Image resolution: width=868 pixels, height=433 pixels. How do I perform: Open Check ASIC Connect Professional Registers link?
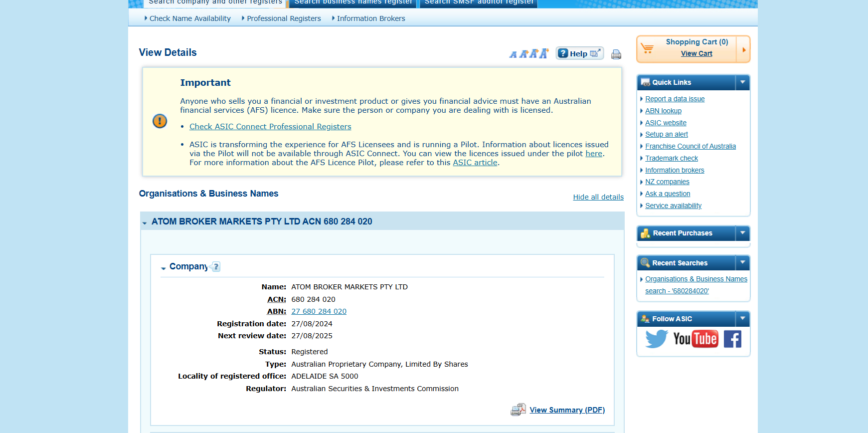270,127
